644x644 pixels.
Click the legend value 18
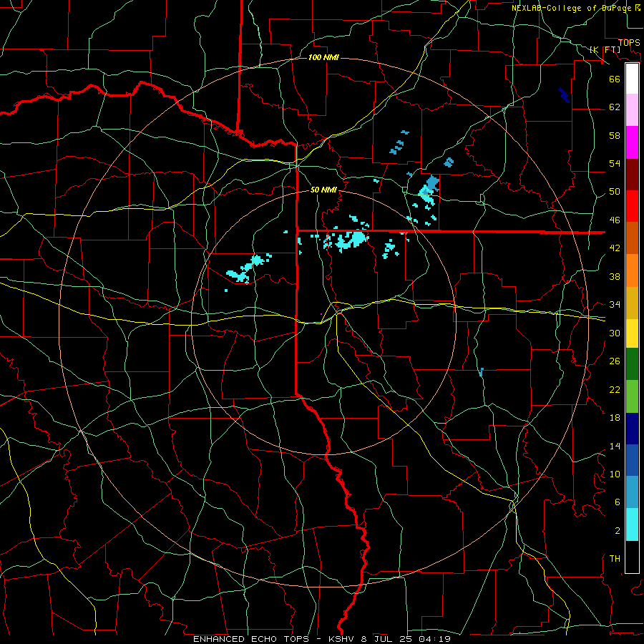pos(615,418)
